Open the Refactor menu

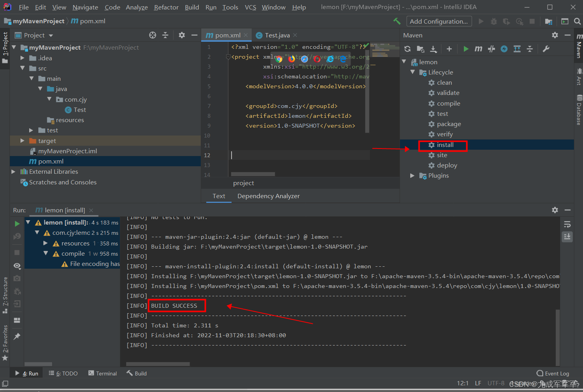pos(166,7)
